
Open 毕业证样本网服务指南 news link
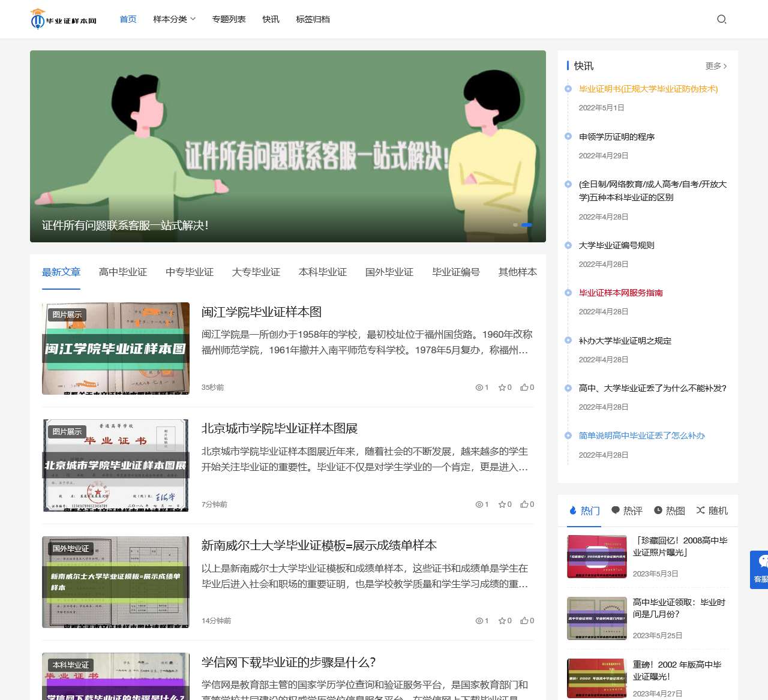point(621,293)
